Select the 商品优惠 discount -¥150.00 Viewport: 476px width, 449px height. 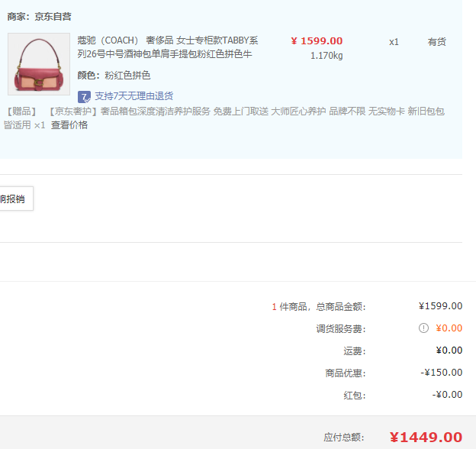pos(442,373)
